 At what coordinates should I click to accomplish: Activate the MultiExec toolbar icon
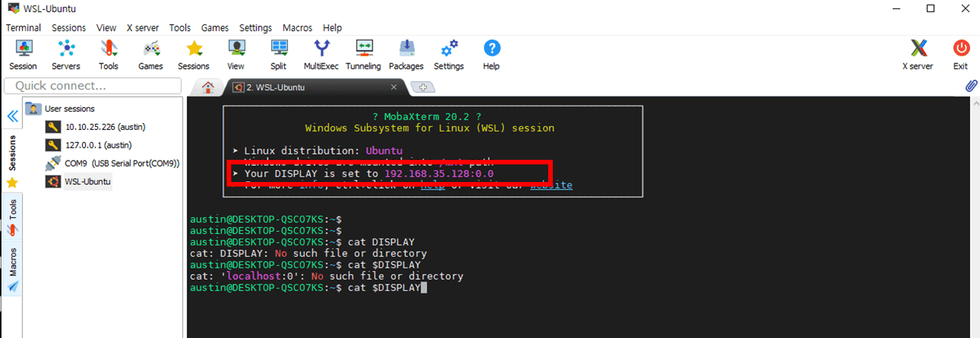coord(322,55)
